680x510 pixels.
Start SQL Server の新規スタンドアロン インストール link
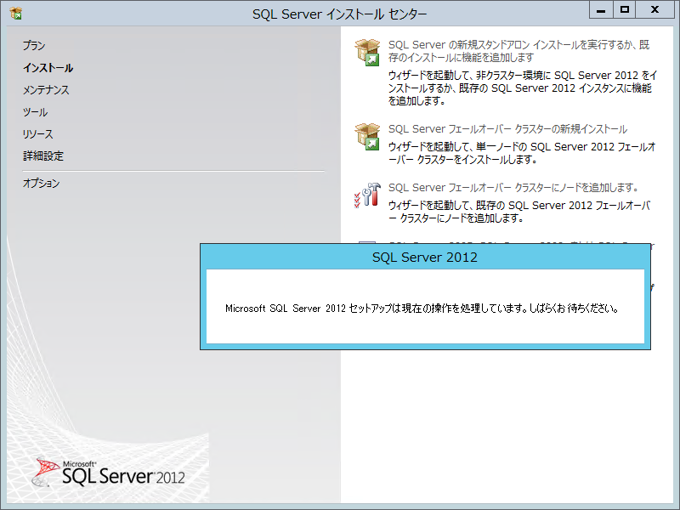coord(519,51)
